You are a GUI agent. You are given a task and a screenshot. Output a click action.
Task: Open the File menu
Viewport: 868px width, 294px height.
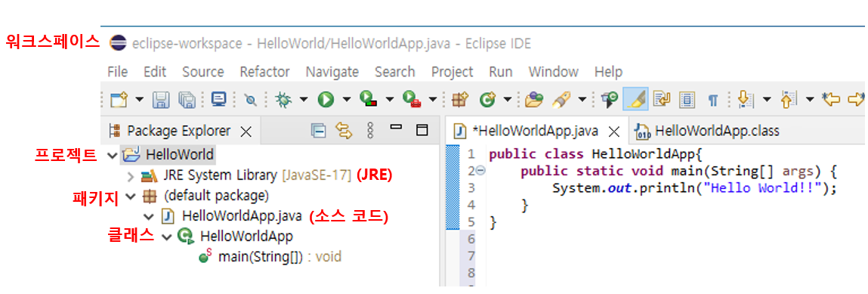pyautogui.click(x=117, y=72)
